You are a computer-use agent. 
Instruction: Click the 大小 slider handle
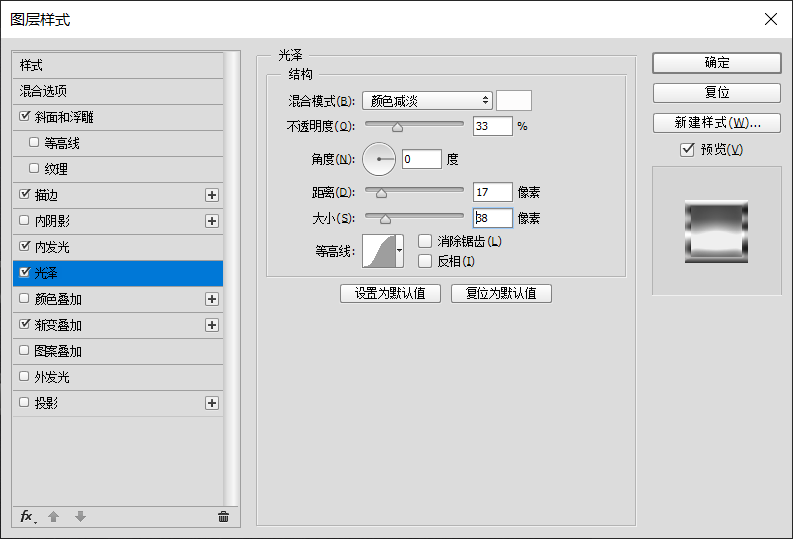(x=385, y=219)
